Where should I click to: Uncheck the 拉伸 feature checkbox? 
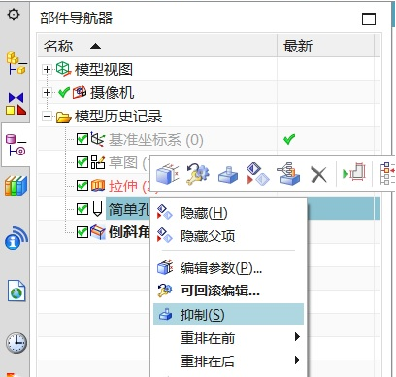(x=82, y=186)
